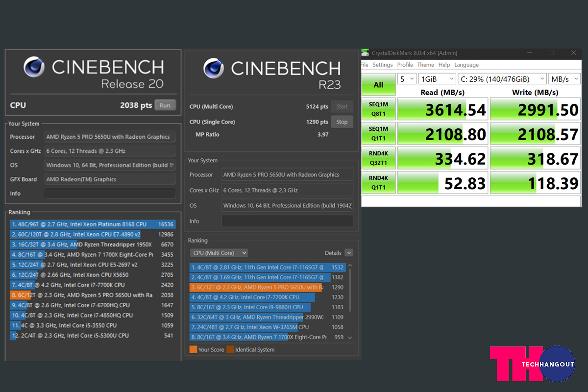This screenshot has width=588, height=392.
Task: Click the Cores x GHz field in R23
Action: [288, 190]
